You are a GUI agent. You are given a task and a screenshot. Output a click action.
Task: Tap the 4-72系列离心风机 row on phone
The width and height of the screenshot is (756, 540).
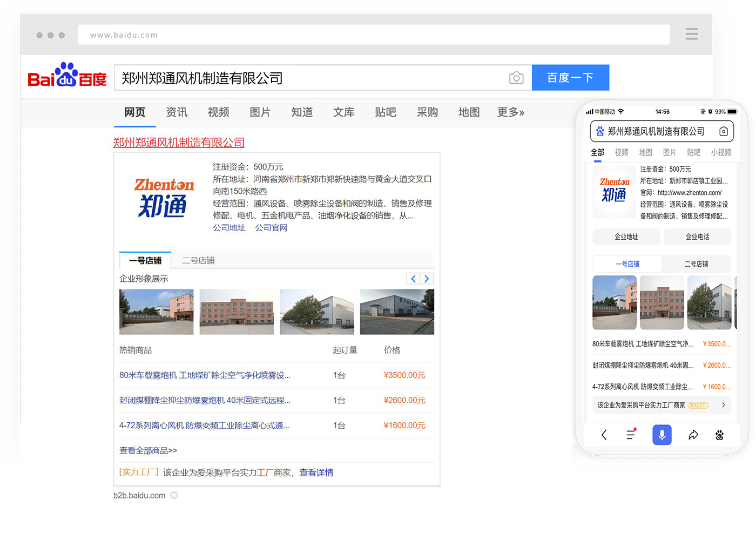click(x=662, y=387)
